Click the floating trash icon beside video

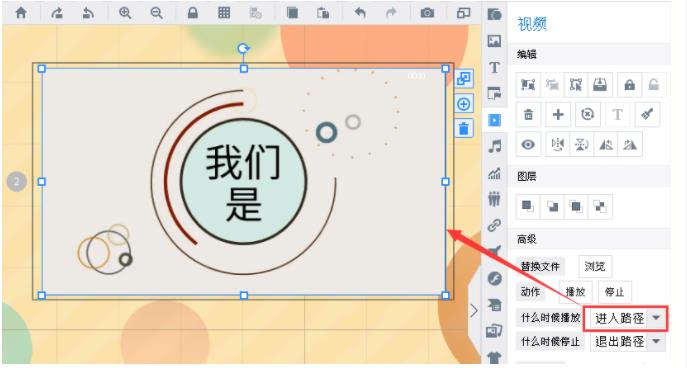464,128
